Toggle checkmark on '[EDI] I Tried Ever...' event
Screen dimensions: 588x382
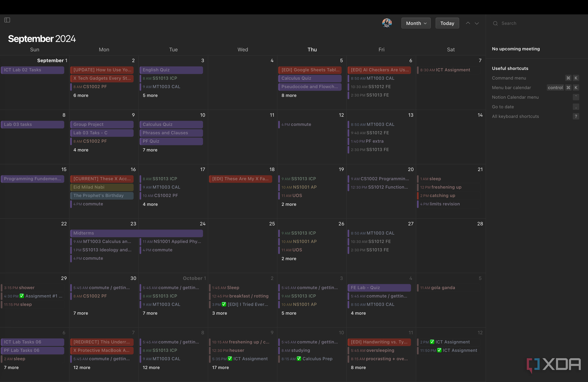(x=224, y=304)
